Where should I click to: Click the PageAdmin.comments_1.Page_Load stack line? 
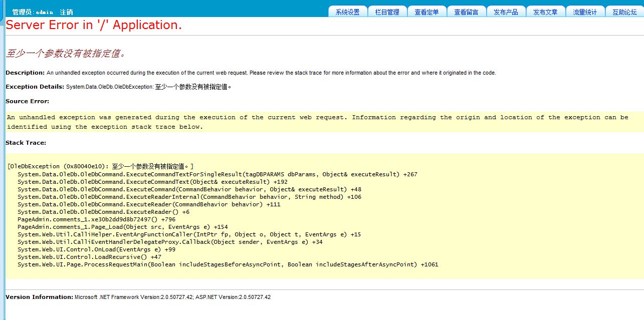(x=122, y=227)
